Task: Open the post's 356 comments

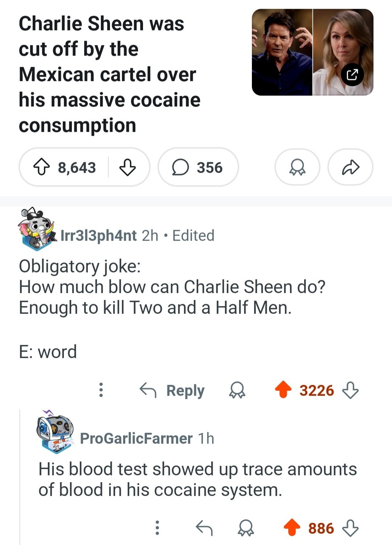Action: pyautogui.click(x=198, y=168)
